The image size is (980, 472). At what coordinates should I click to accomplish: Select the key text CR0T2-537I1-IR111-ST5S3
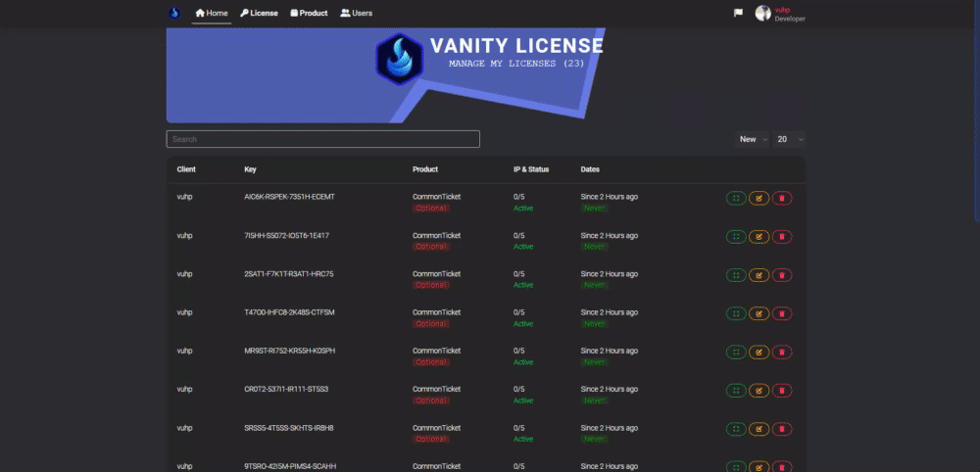point(286,389)
